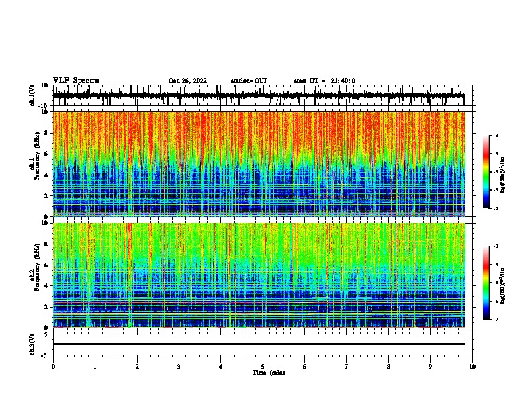Select the ch.1 spectrogram color bar

[x=486, y=172]
